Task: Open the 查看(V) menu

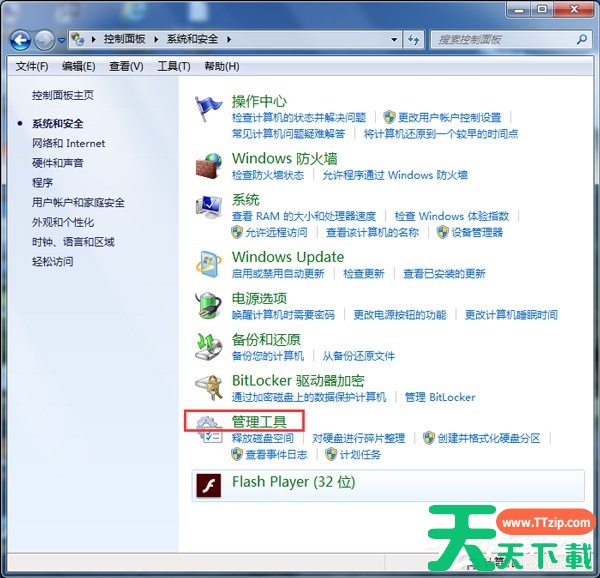Action: 126,67
